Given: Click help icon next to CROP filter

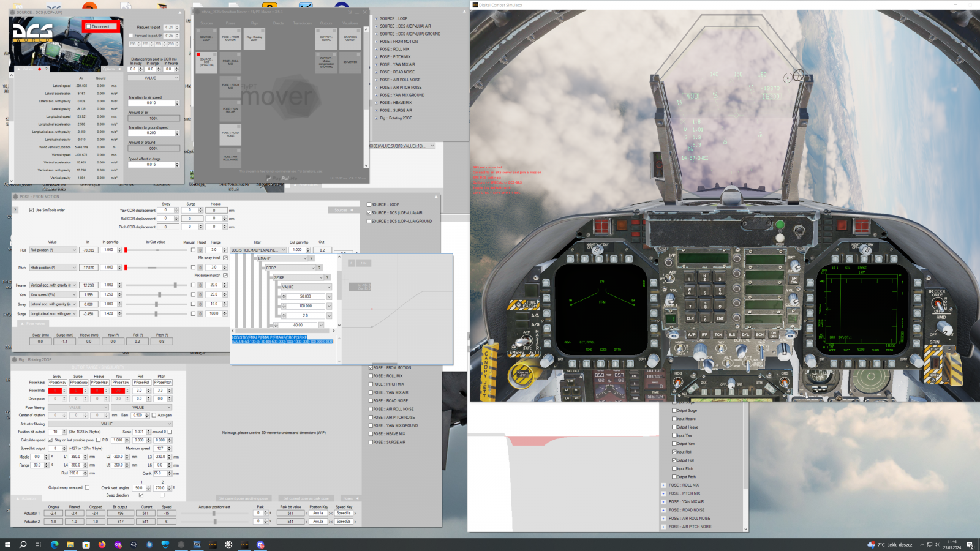Looking at the screenshot, I should pyautogui.click(x=320, y=268).
